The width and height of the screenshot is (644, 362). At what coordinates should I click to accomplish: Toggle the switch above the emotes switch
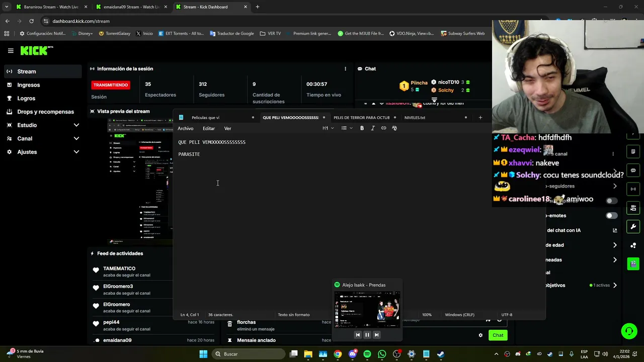611,201
